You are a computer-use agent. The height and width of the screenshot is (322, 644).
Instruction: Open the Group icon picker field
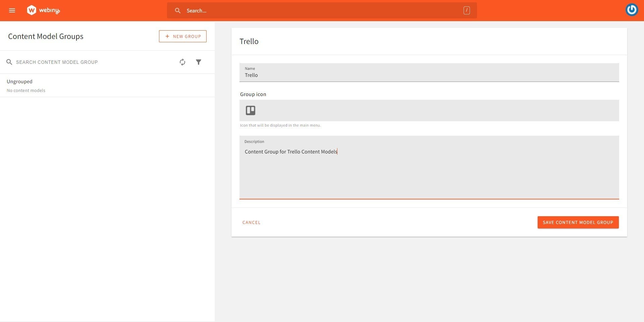pyautogui.click(x=429, y=110)
